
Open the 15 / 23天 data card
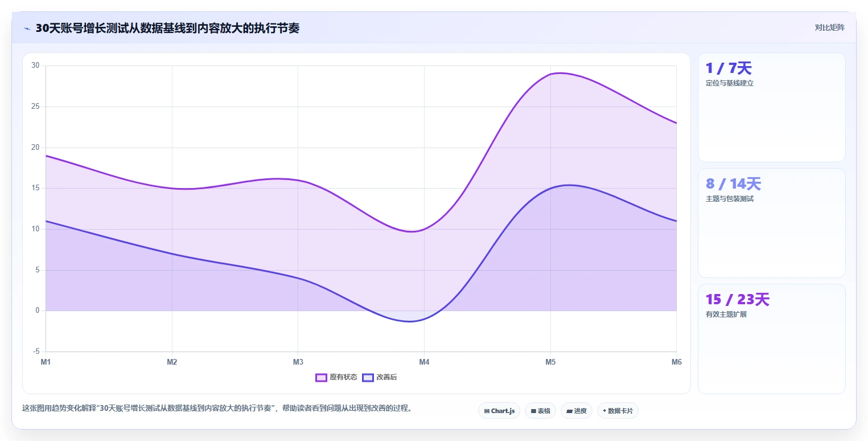[772, 338]
